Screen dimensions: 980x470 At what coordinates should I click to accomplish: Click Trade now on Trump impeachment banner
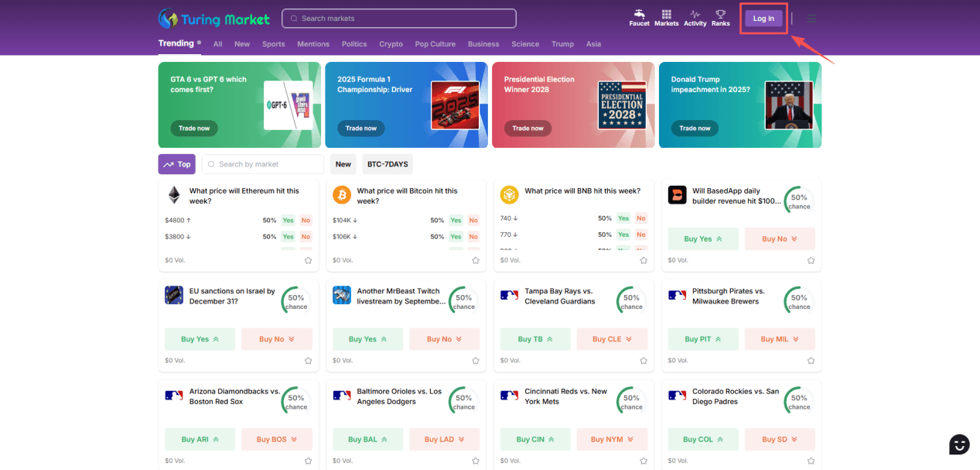(x=695, y=129)
